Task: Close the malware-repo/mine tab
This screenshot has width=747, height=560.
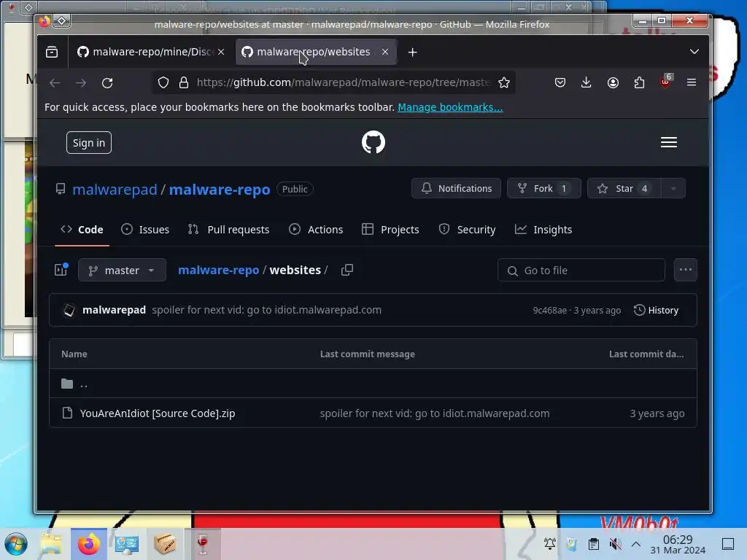Action: click(x=221, y=52)
